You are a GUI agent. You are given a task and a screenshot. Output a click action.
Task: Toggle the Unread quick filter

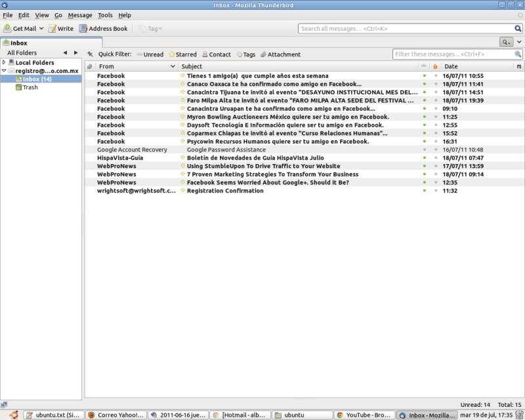tap(150, 54)
